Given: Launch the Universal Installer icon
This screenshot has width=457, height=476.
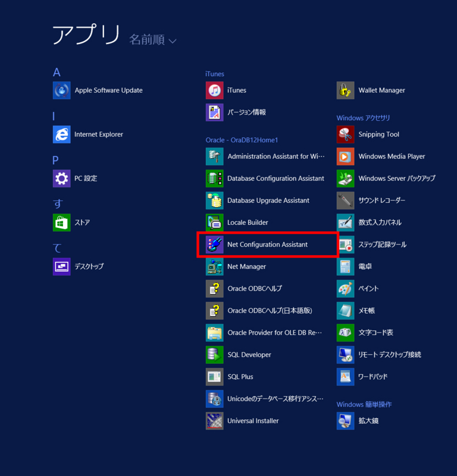Looking at the screenshot, I should point(214,421).
